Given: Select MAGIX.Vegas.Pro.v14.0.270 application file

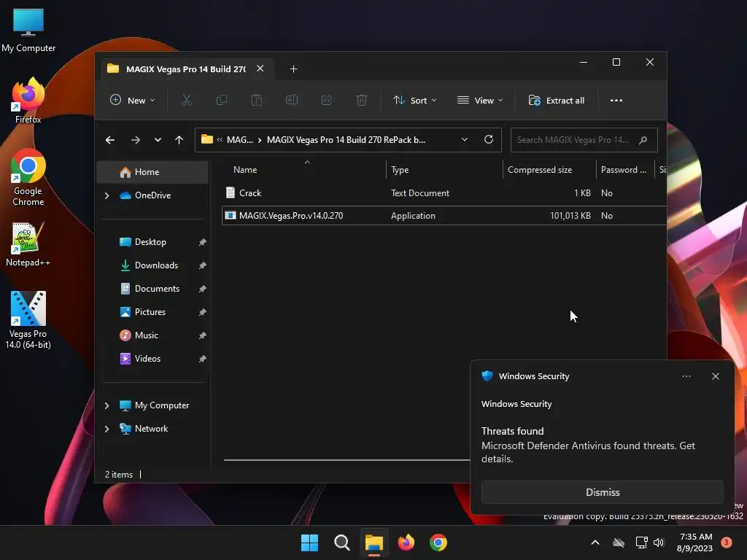Looking at the screenshot, I should [x=444, y=216].
